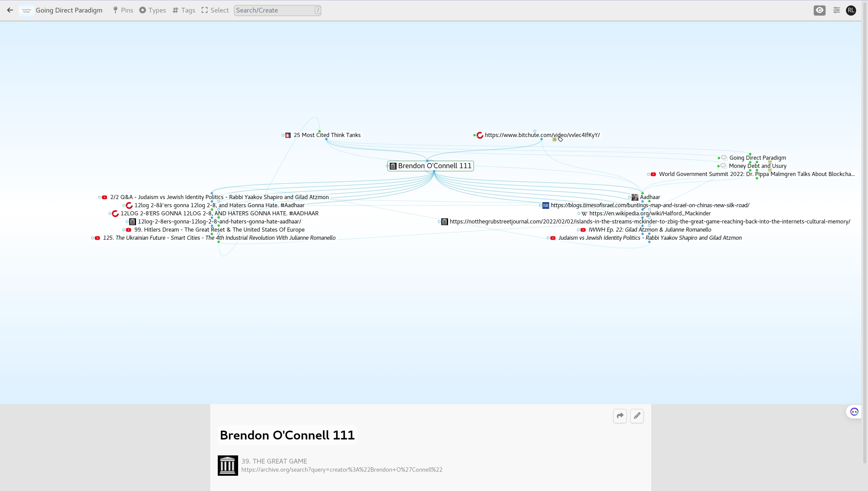Click the tag icon under bitchute node

tap(560, 139)
